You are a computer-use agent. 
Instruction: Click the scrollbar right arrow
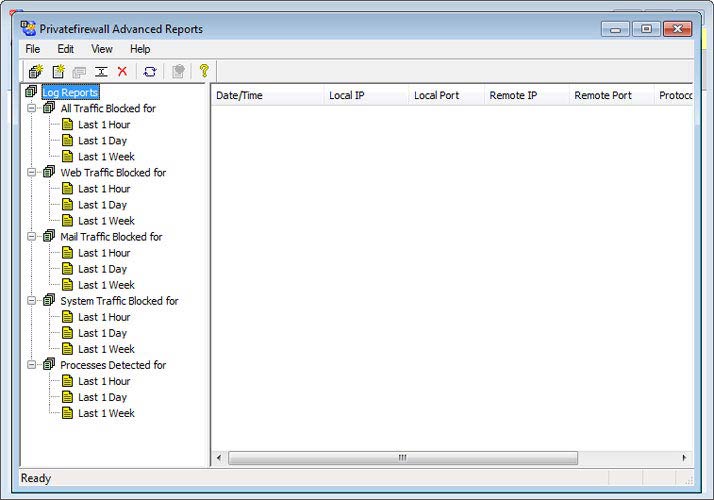684,458
